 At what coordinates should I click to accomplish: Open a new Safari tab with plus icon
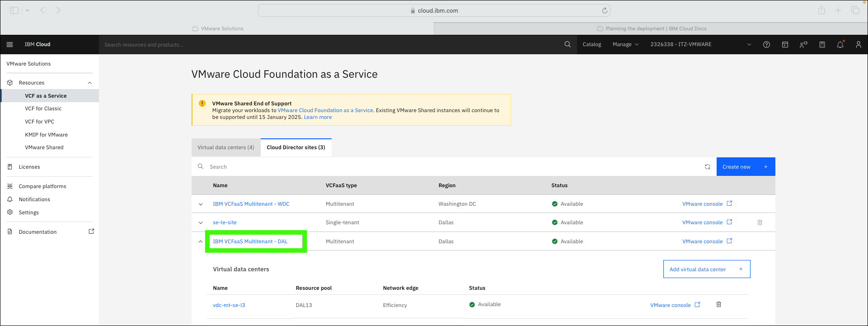pyautogui.click(x=838, y=10)
